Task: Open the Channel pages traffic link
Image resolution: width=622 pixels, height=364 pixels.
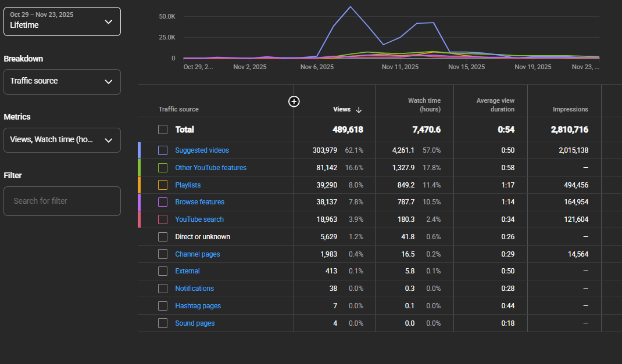Action: pos(197,254)
